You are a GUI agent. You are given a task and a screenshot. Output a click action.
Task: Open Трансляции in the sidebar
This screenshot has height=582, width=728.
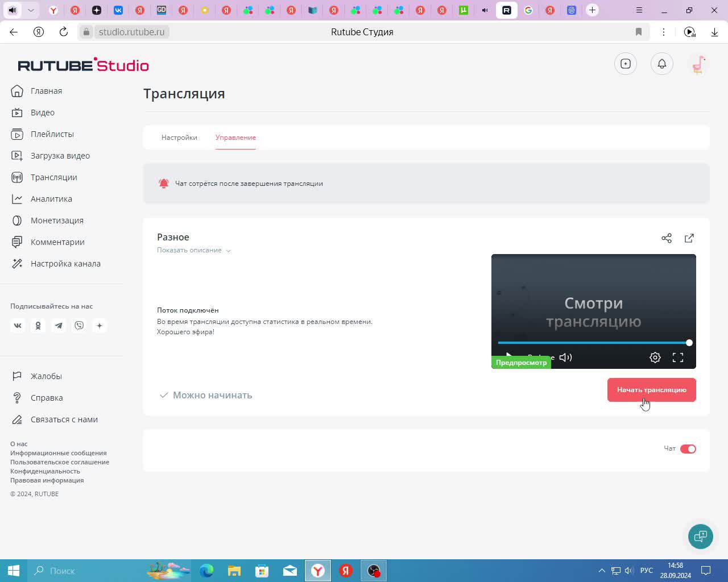[44, 177]
